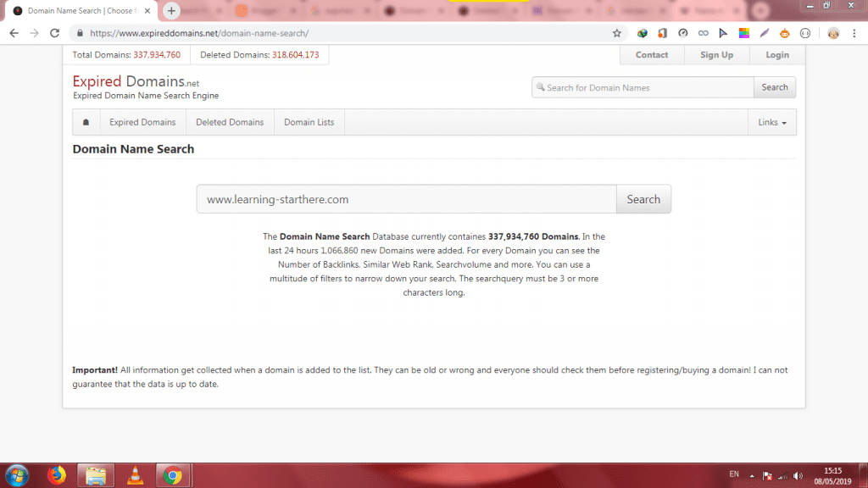Open the Expired Domains menu item
Image resolution: width=868 pixels, height=488 pixels.
(x=142, y=122)
